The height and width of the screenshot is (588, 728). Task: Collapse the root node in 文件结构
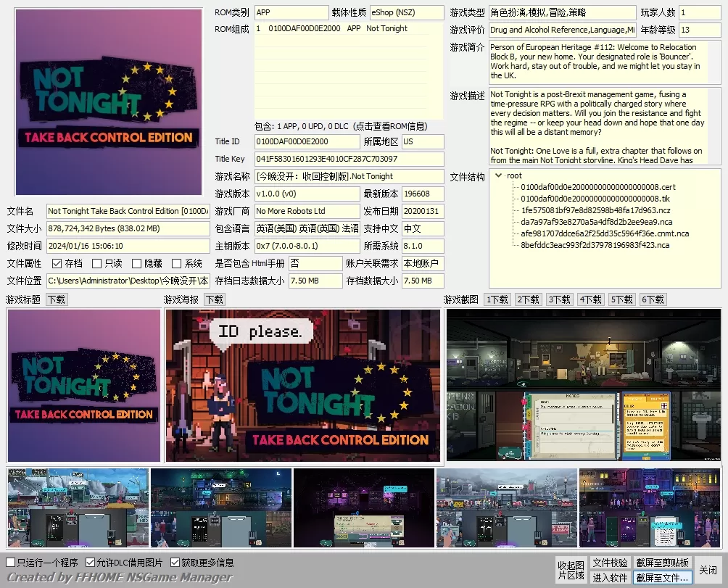coord(499,175)
